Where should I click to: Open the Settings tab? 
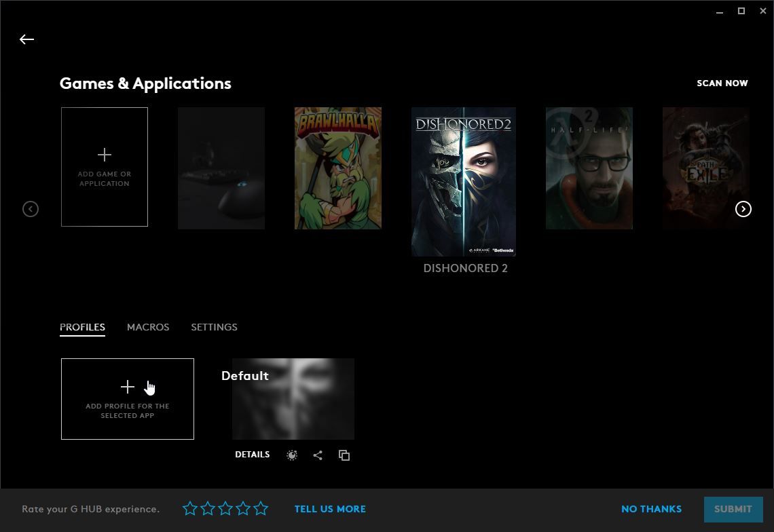point(215,327)
